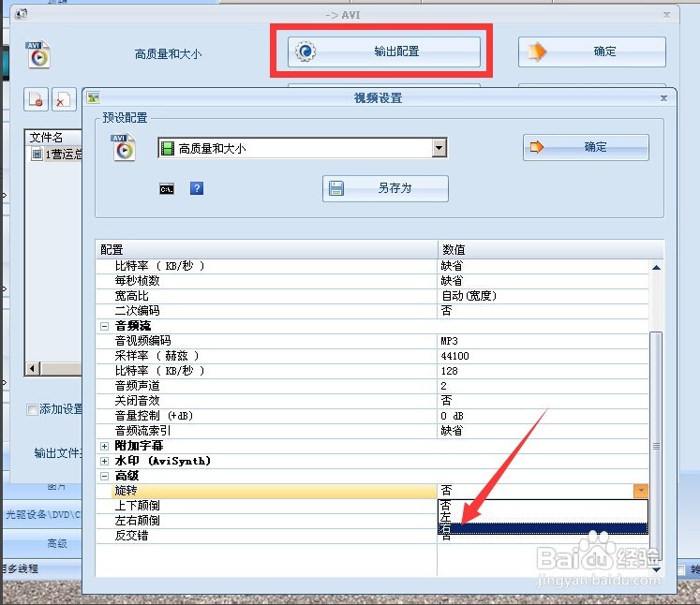The height and width of the screenshot is (605, 700).
Task: Click the 0 dB volume control value
Action: tap(452, 416)
